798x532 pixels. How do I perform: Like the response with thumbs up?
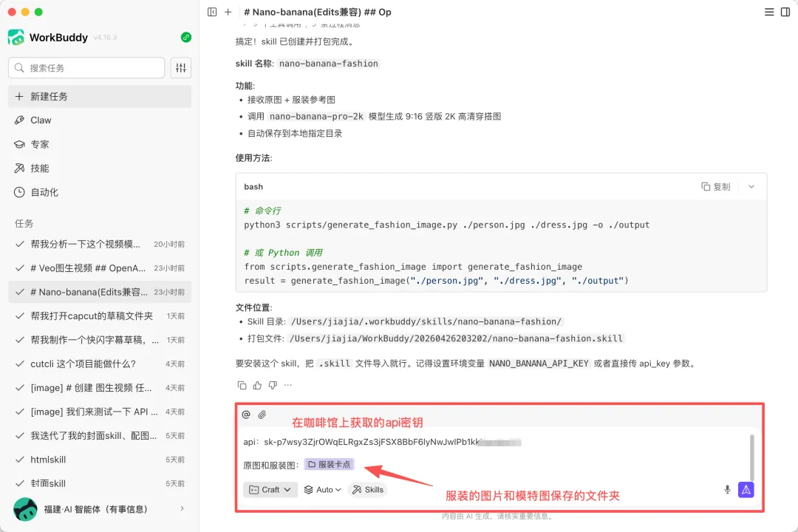click(258, 386)
